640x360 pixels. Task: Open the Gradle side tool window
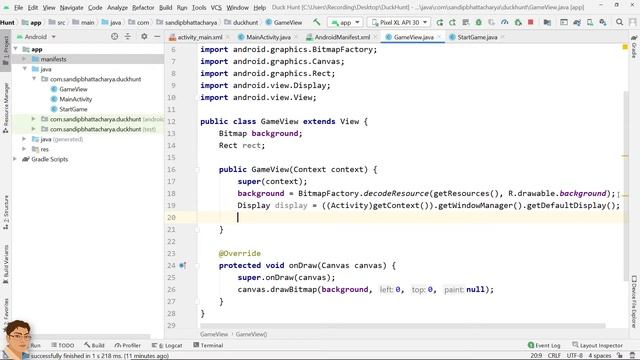pos(634,47)
